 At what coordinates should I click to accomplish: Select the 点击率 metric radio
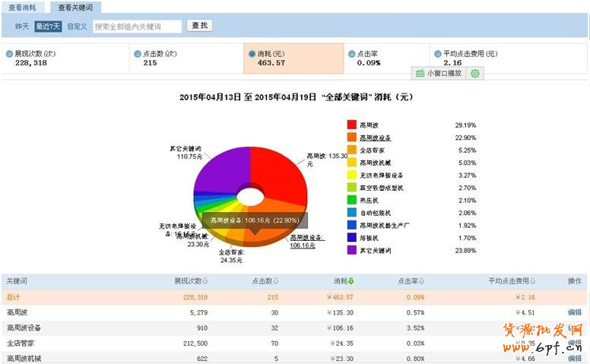coord(352,54)
